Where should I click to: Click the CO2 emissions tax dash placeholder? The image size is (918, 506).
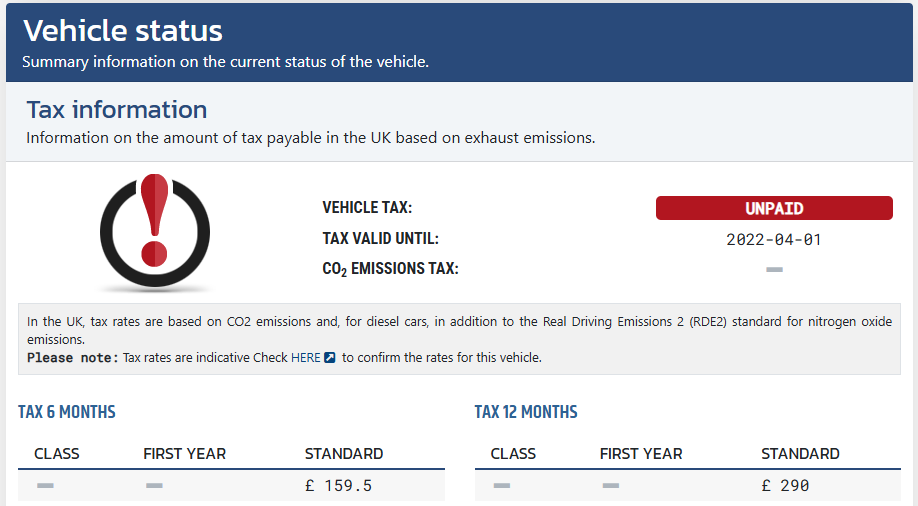774,269
